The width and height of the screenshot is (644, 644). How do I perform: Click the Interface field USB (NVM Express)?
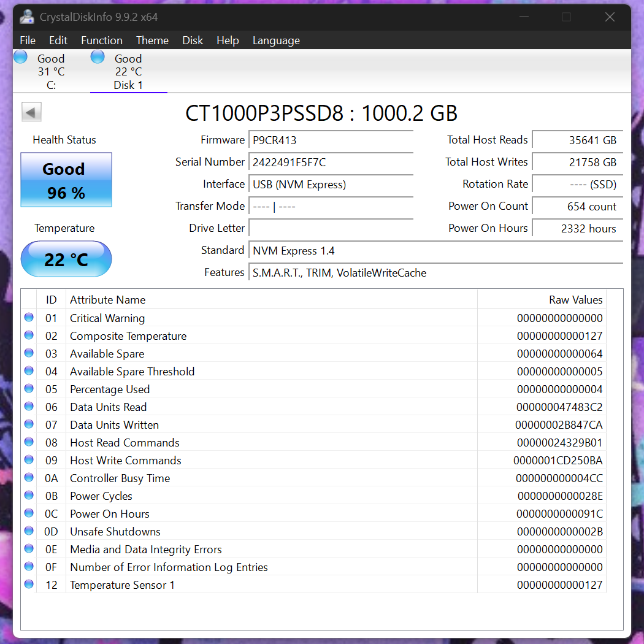[331, 185]
